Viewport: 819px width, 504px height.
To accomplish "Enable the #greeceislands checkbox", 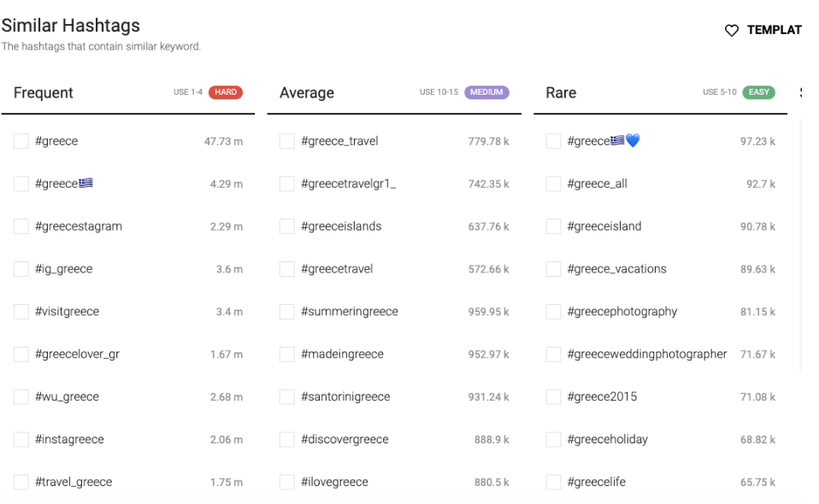I will click(286, 226).
